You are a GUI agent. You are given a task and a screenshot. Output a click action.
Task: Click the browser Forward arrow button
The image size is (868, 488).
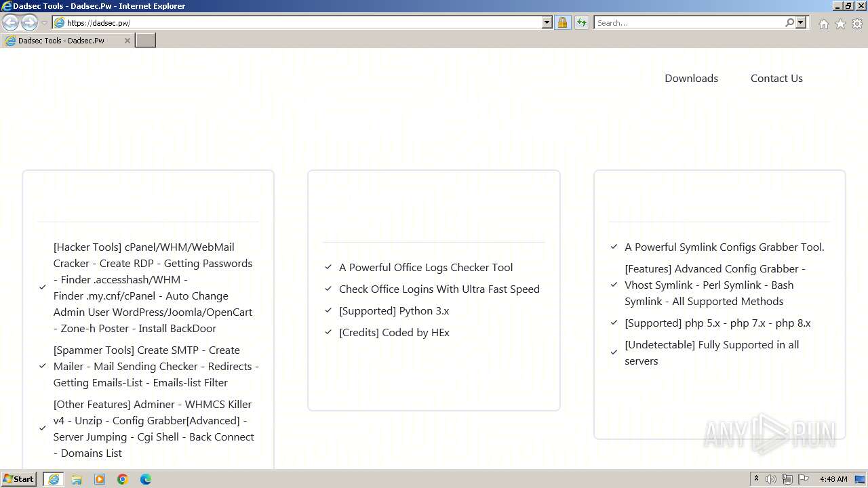point(29,22)
